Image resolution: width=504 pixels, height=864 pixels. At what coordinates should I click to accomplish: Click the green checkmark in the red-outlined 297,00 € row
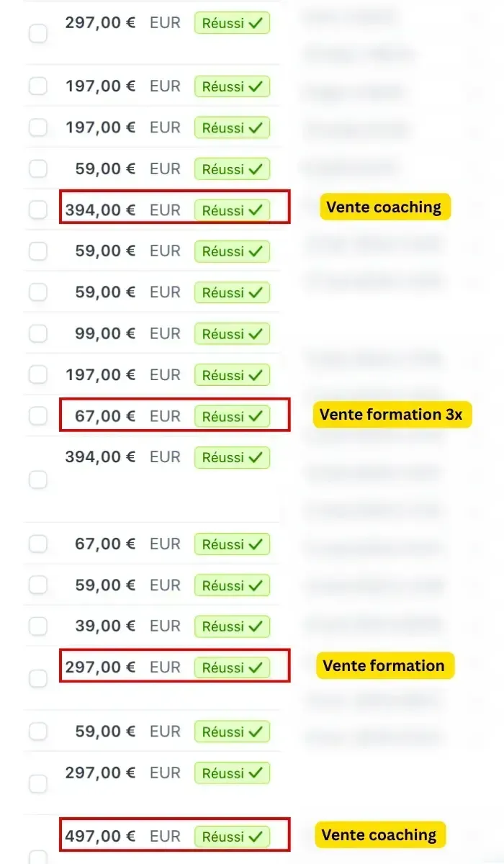coord(255,667)
